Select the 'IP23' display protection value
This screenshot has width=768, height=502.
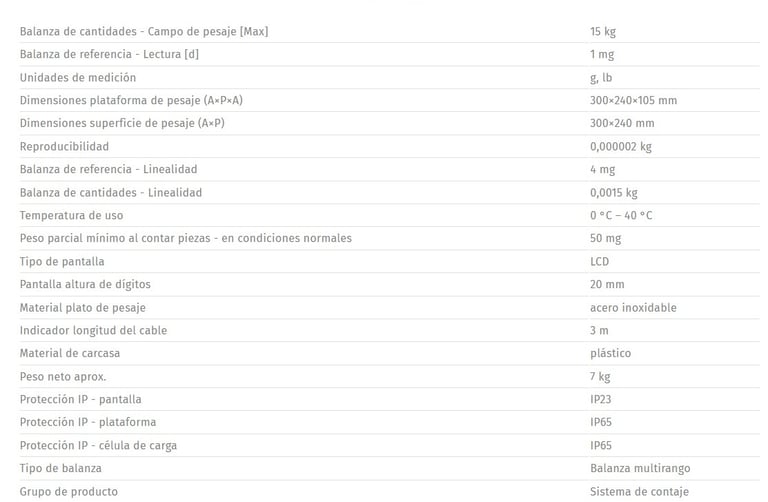coord(600,399)
